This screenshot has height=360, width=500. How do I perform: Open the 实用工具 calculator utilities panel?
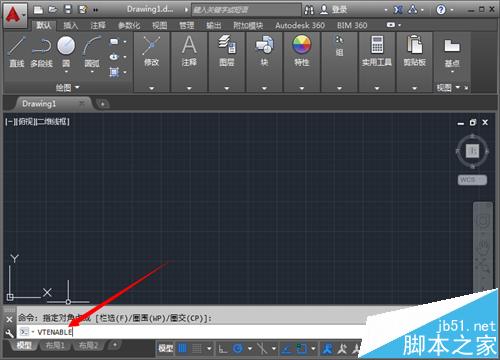pyautogui.click(x=377, y=52)
